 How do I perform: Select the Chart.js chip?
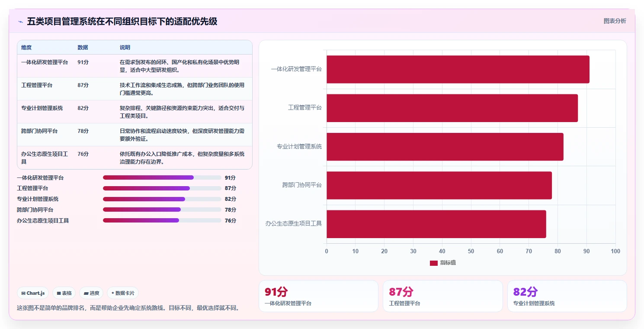33,293
